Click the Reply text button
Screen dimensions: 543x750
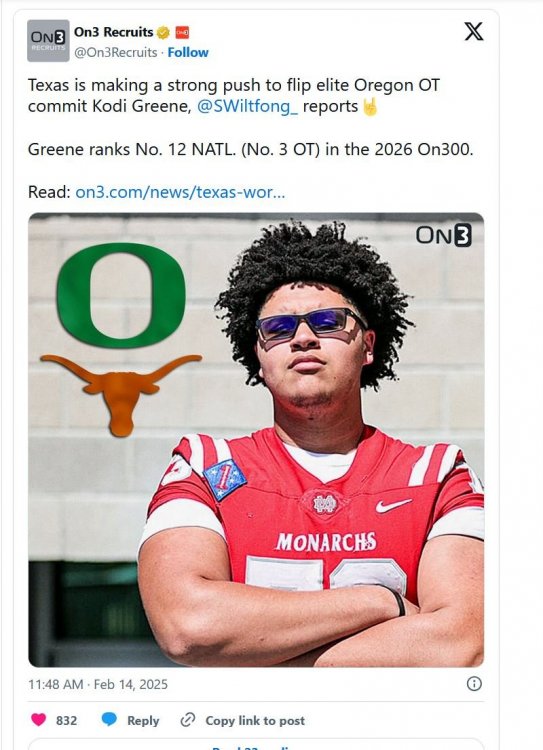tap(143, 720)
